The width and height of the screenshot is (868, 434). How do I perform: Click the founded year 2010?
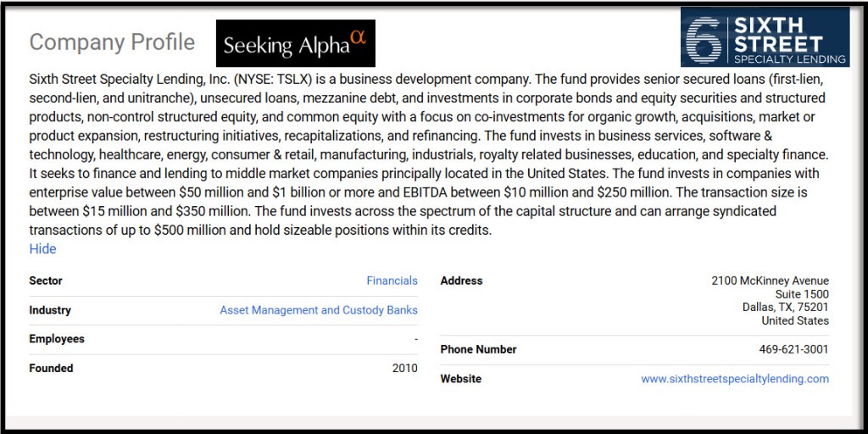pyautogui.click(x=404, y=369)
